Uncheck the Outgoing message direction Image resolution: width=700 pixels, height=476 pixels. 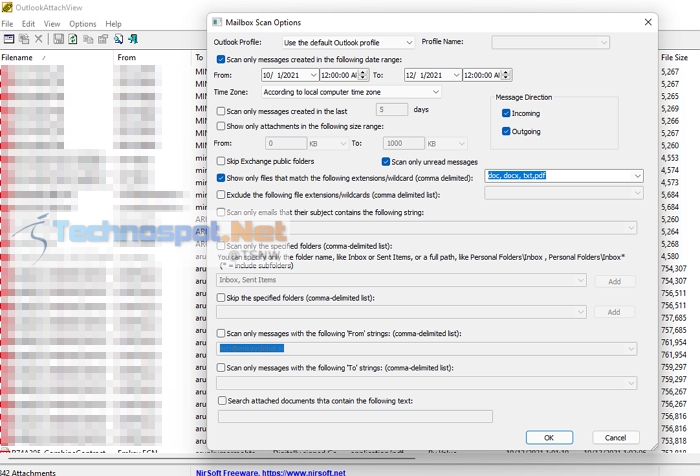506,131
